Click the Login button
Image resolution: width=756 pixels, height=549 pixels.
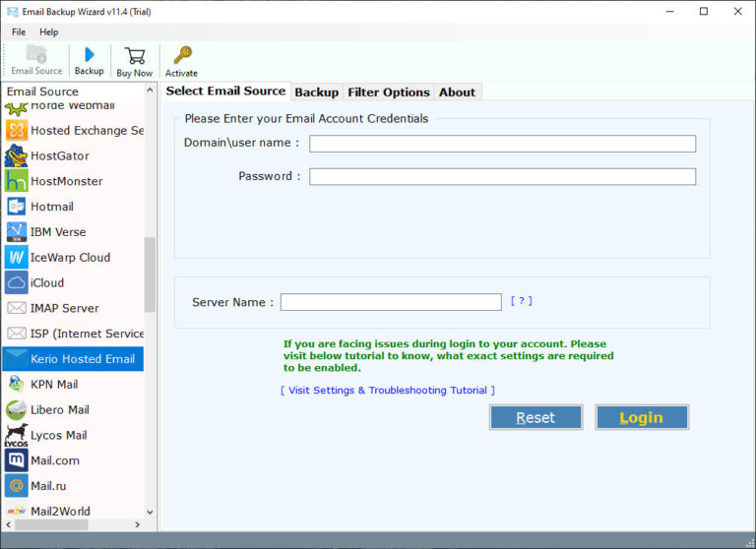[642, 417]
